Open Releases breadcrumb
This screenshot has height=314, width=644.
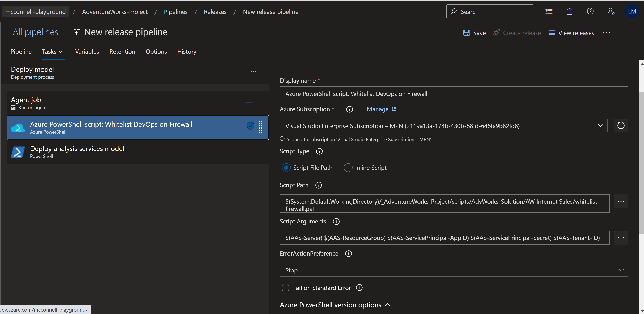pos(215,12)
